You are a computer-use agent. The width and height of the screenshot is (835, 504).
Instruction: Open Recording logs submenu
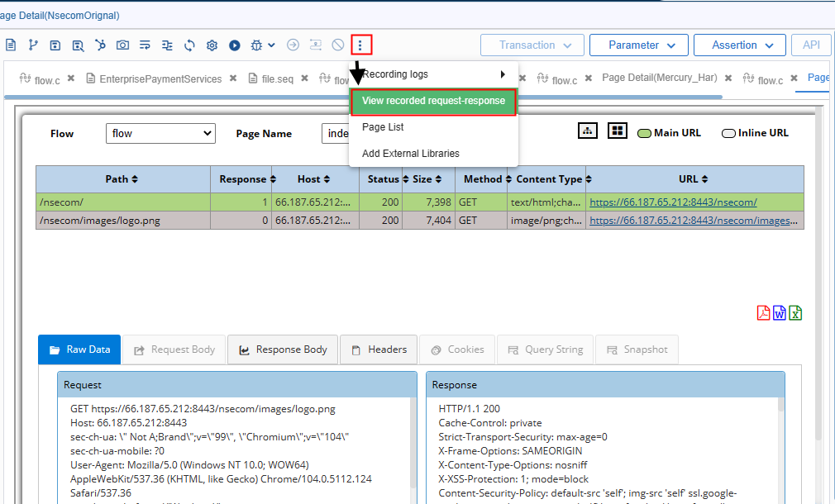click(x=433, y=74)
